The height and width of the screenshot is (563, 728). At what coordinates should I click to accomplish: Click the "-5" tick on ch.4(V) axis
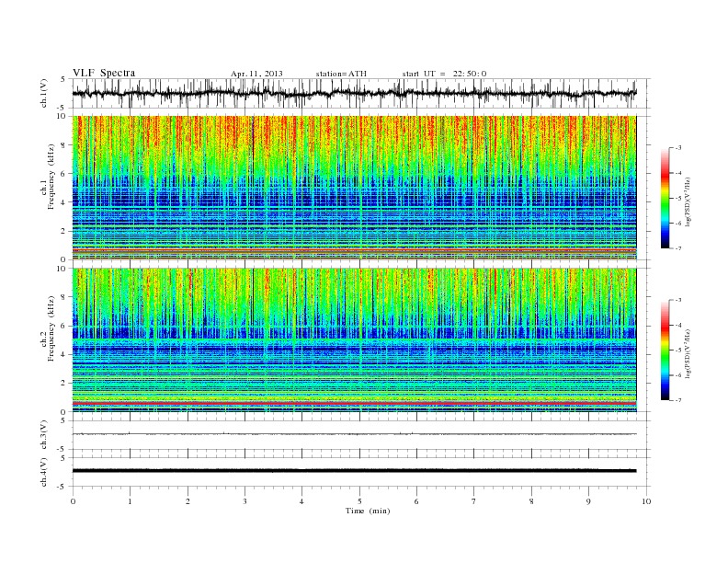(x=63, y=487)
